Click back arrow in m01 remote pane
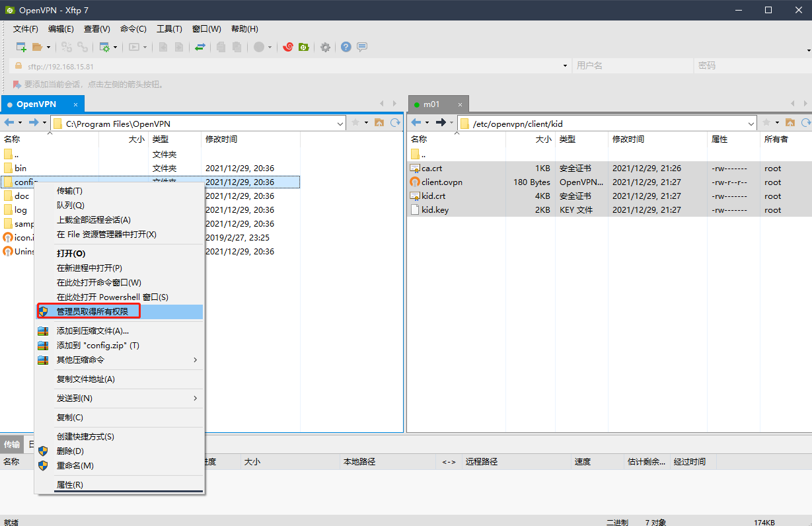Viewport: 812px width, 526px height. pos(416,122)
